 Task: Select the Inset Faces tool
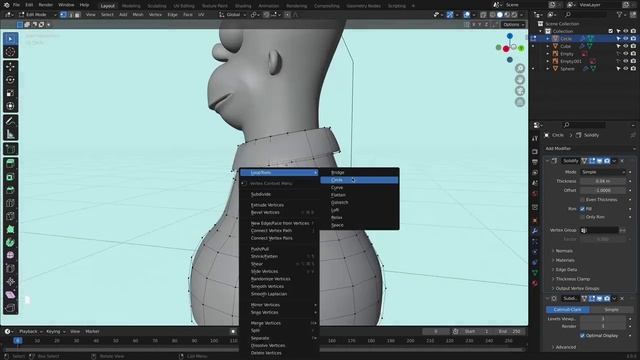coord(10,177)
